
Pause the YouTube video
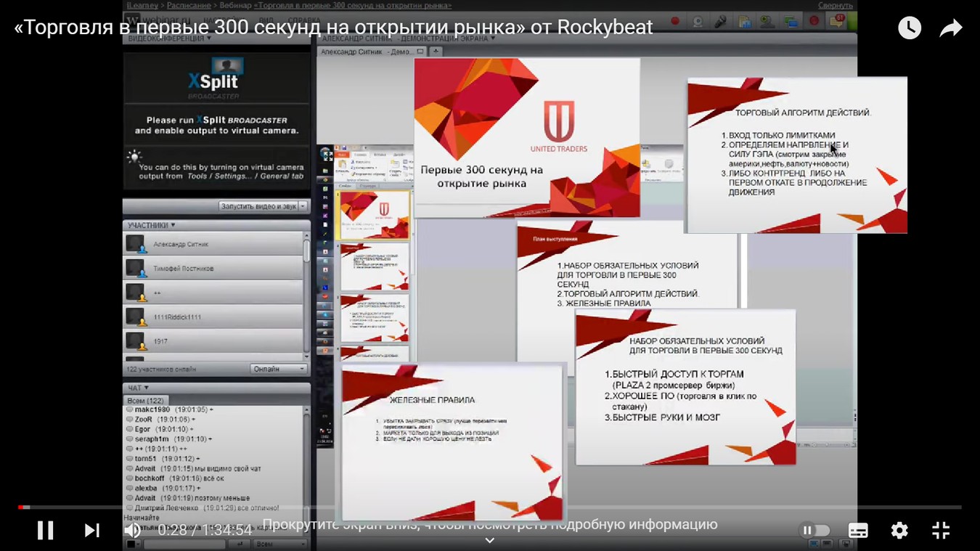point(46,531)
